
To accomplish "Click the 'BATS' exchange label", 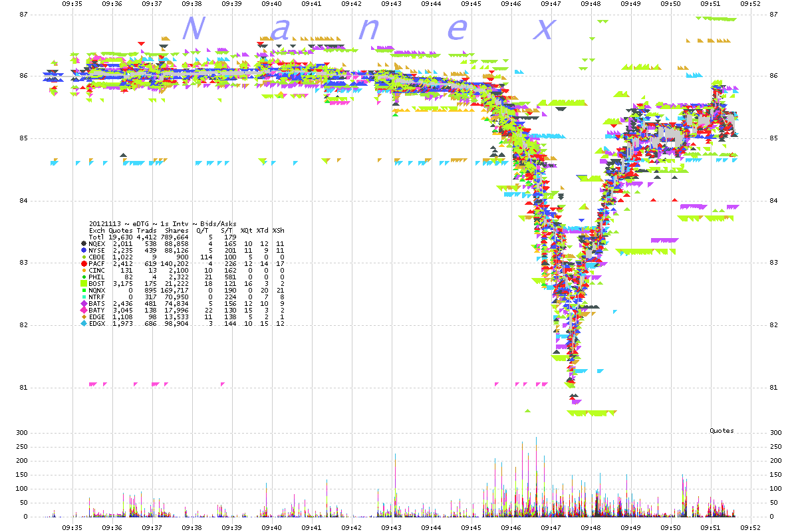I will (97, 305).
